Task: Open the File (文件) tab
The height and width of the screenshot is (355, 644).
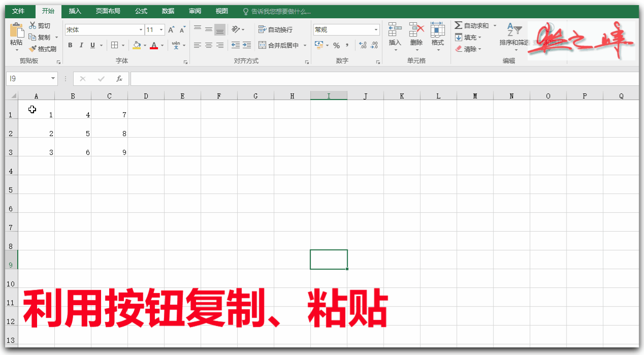Action: point(18,11)
